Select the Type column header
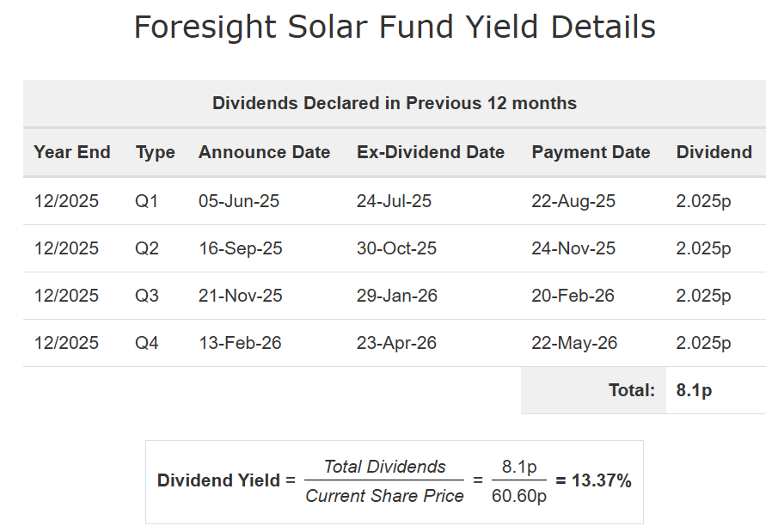The height and width of the screenshot is (532, 784). [x=156, y=152]
